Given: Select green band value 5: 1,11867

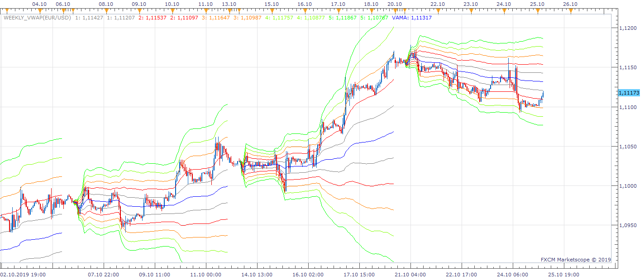Looking at the screenshot, I should [343, 18].
